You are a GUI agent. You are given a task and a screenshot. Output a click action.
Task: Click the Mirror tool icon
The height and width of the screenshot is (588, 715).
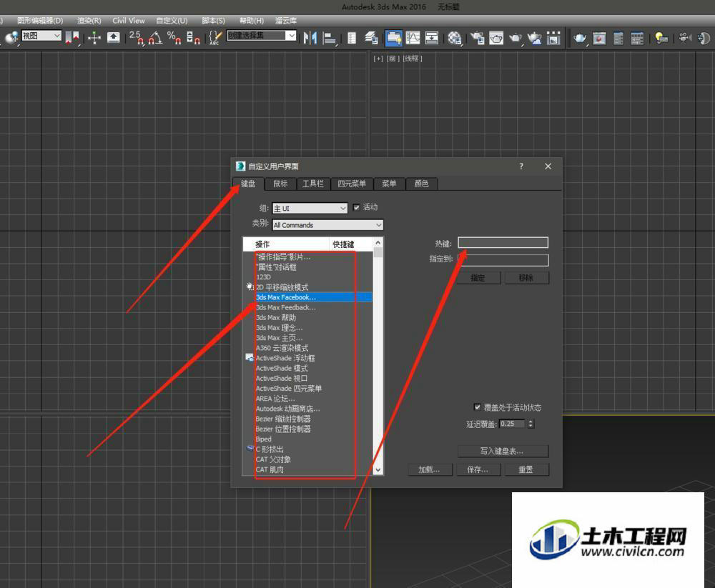[x=310, y=37]
